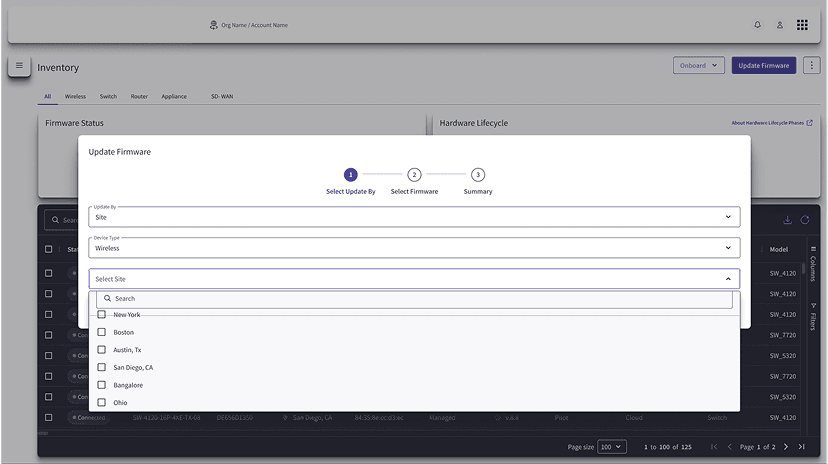Switch to the Wireless tab
This screenshot has height=464, width=828.
point(75,96)
